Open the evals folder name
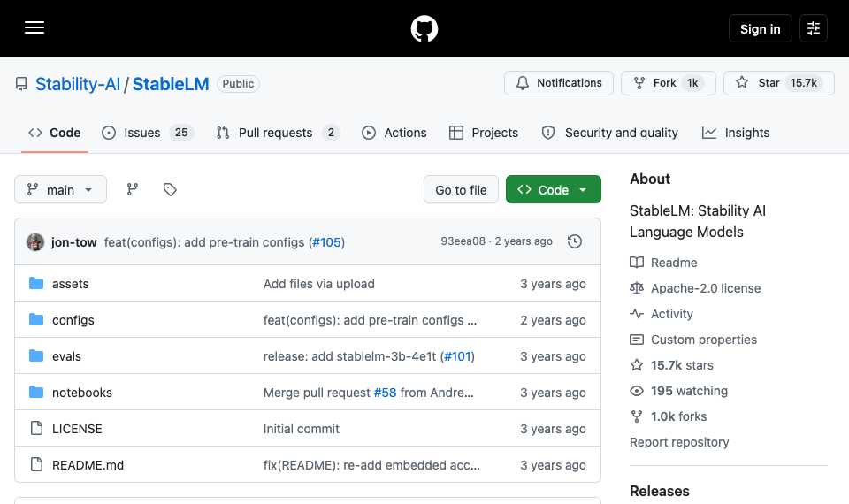This screenshot has width=849, height=504. click(x=66, y=356)
